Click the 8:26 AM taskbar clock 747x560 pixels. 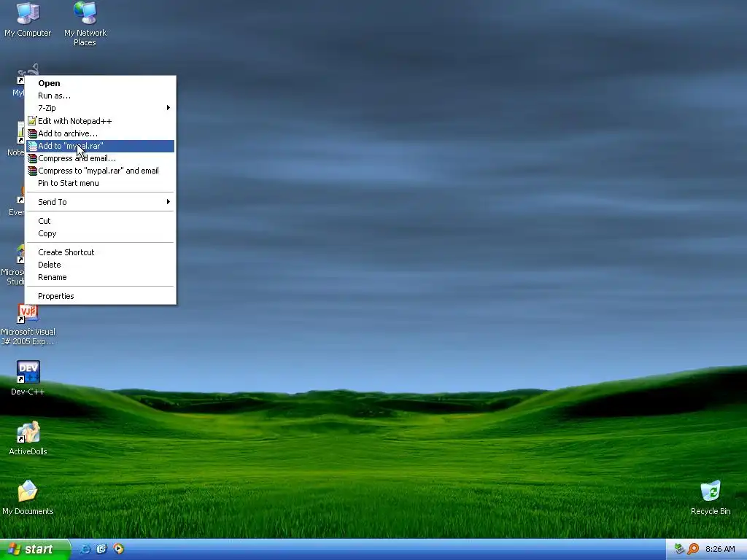[720, 549]
